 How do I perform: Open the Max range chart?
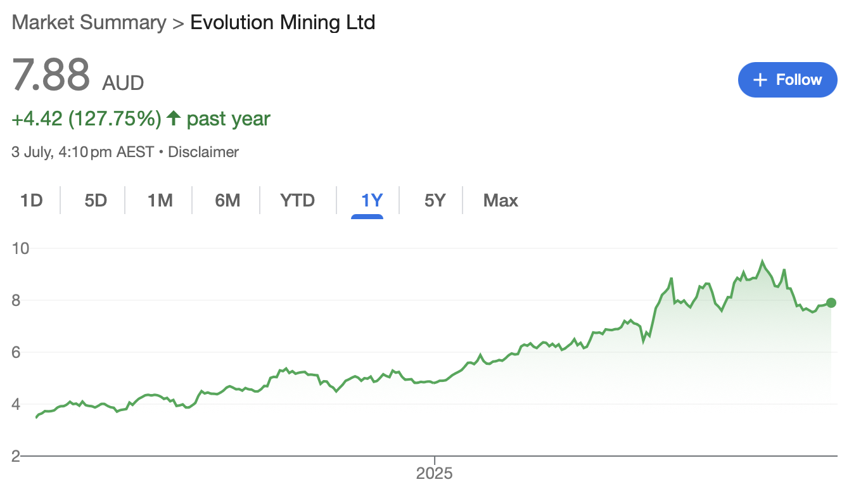tap(501, 201)
